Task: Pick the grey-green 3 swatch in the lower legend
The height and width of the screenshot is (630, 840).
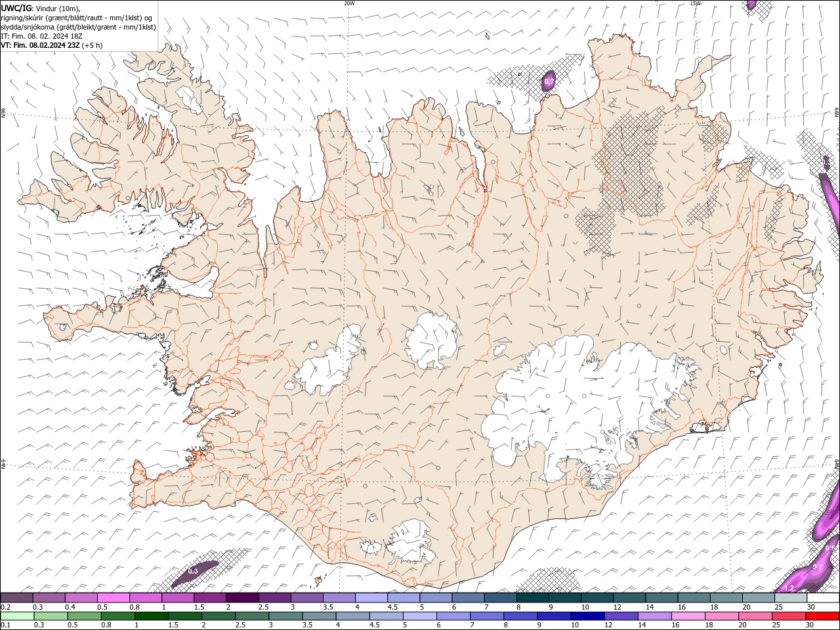Action: [x=285, y=616]
